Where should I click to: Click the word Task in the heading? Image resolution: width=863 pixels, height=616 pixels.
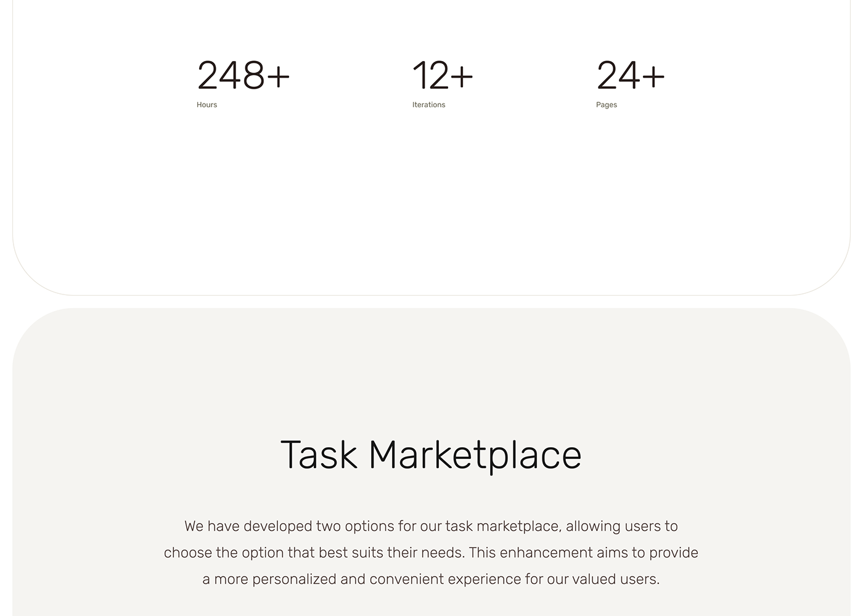pos(319,455)
